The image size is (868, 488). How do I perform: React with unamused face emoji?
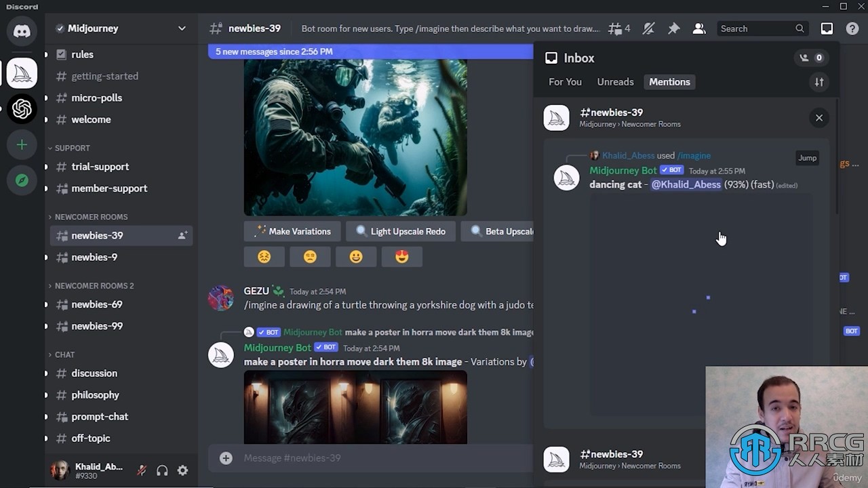click(310, 257)
